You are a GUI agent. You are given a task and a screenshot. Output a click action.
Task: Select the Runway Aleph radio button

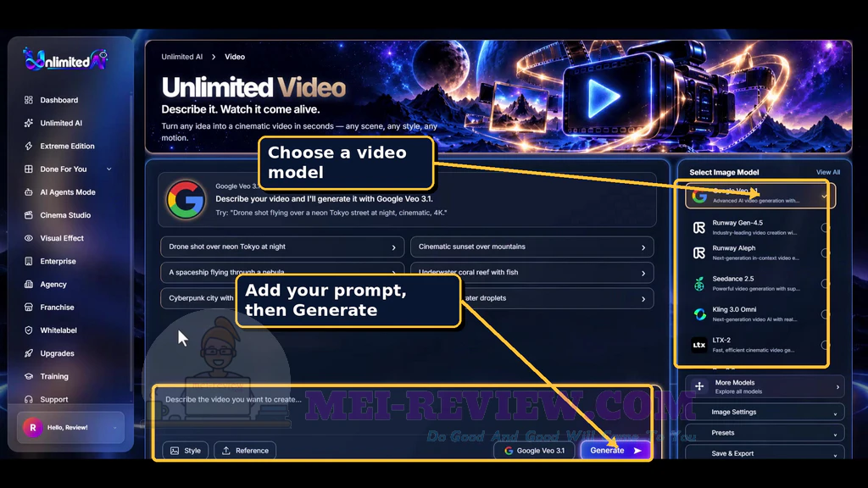[826, 252]
